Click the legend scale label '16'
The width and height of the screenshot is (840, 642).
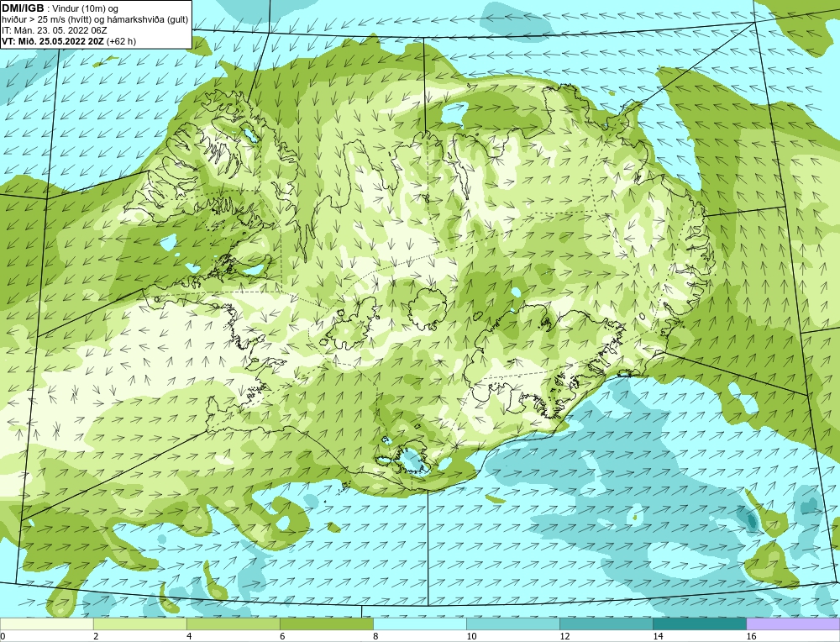coord(751,637)
